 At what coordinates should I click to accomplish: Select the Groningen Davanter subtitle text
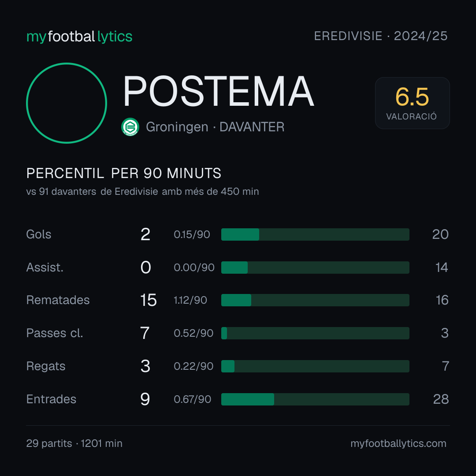point(215,127)
